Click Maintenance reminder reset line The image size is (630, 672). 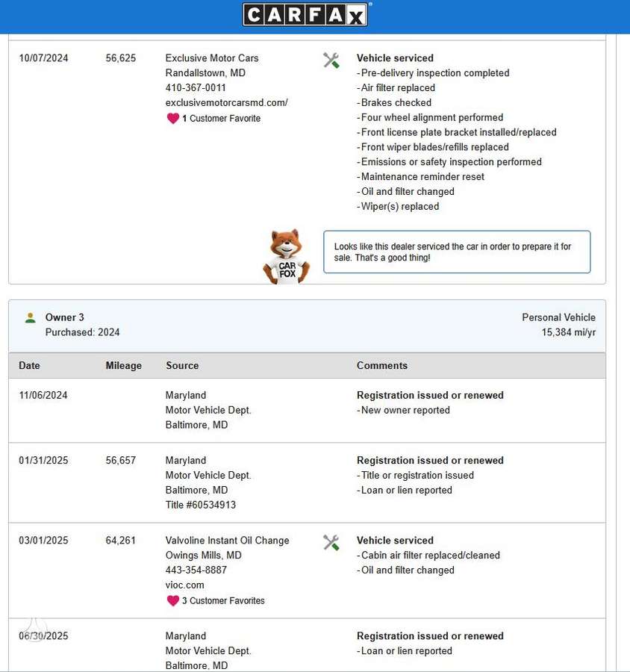(420, 176)
